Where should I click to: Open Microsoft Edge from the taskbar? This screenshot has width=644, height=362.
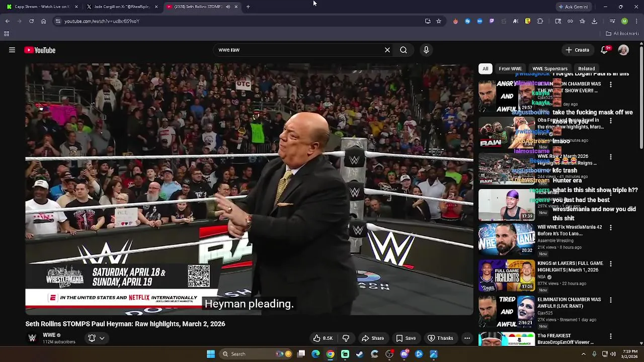[315, 354]
